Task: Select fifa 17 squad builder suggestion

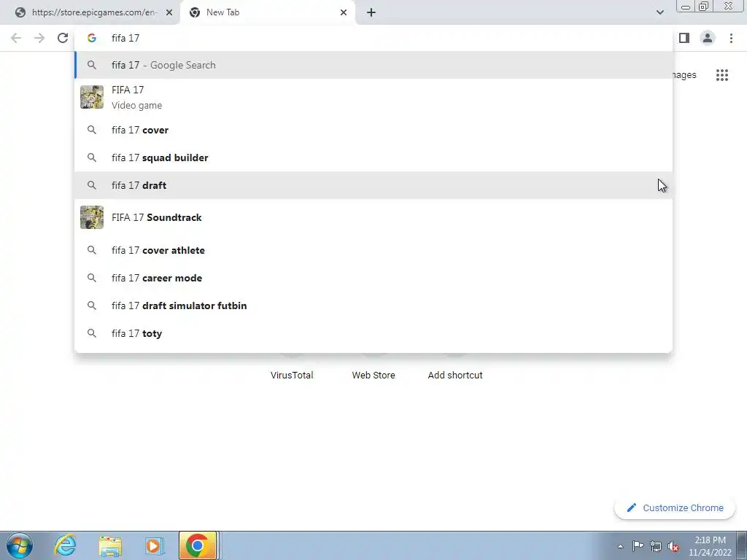Action: [x=373, y=157]
